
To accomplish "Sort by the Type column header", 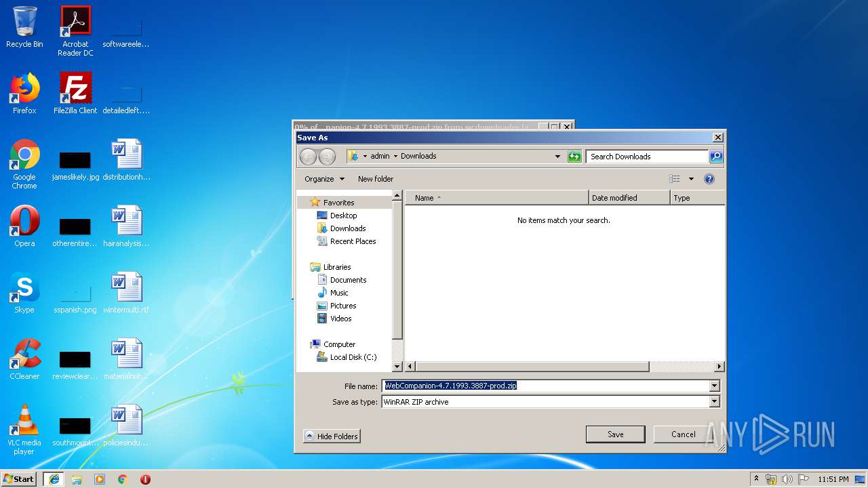I will point(697,198).
